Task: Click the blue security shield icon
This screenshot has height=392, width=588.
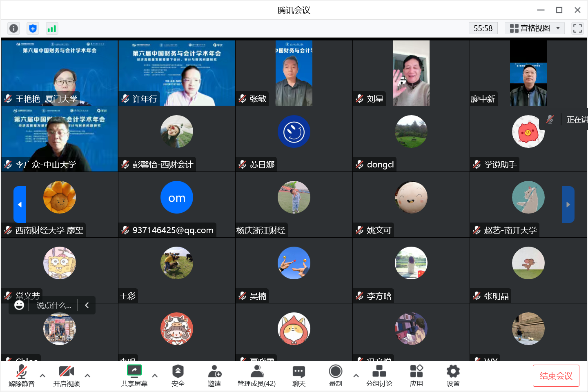Action: [33, 28]
